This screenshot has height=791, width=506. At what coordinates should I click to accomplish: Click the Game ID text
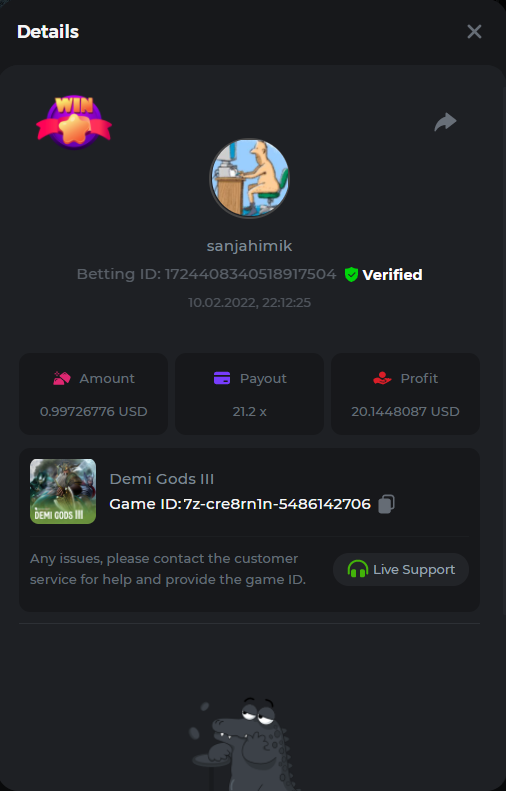coord(240,504)
